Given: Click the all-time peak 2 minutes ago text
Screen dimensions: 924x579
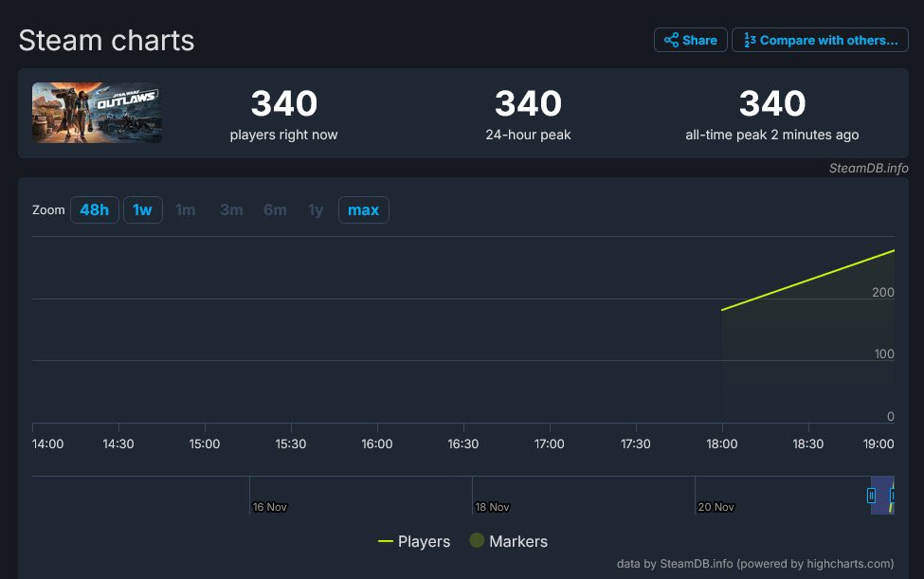Looking at the screenshot, I should tap(772, 135).
